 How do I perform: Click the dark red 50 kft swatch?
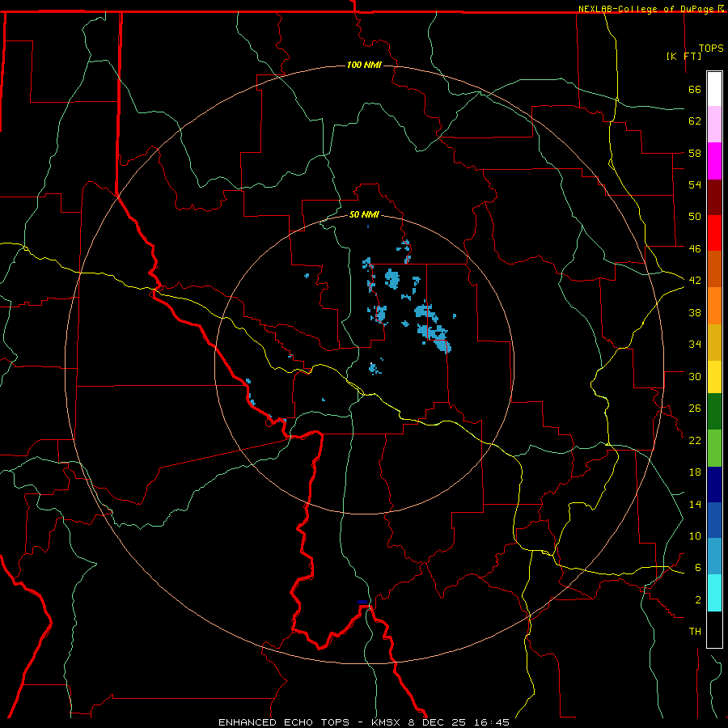[714, 197]
